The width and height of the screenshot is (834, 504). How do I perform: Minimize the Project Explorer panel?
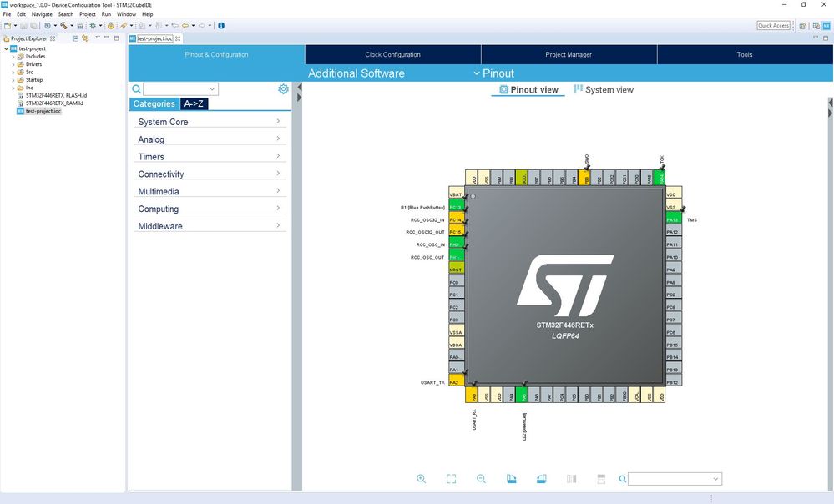(107, 38)
